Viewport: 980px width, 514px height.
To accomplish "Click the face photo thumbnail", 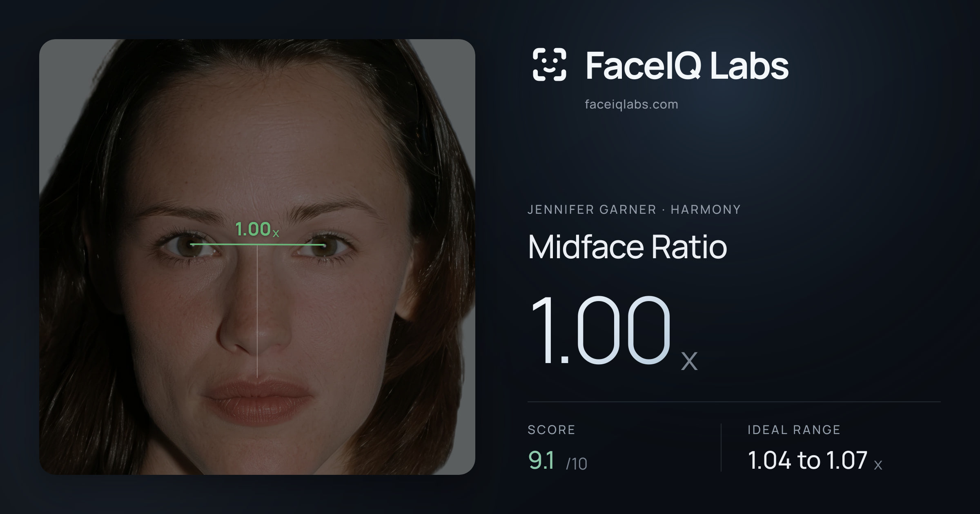I will click(x=257, y=257).
